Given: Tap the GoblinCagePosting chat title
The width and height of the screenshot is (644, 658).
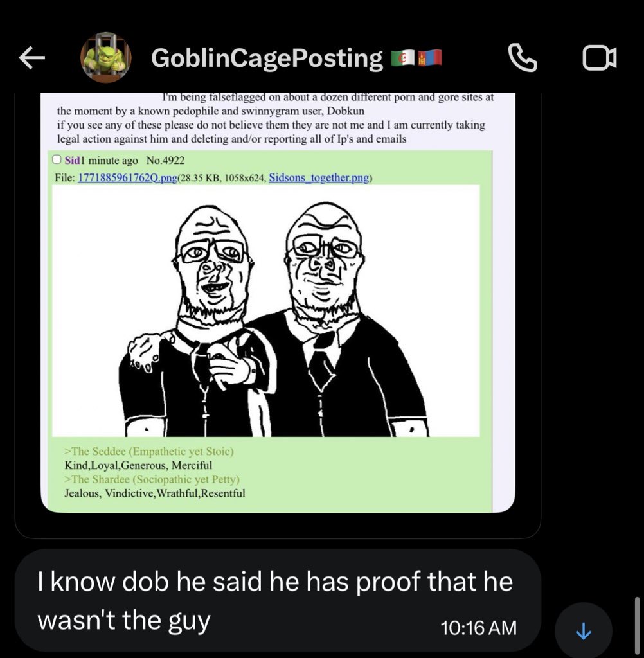Looking at the screenshot, I should coord(267,58).
